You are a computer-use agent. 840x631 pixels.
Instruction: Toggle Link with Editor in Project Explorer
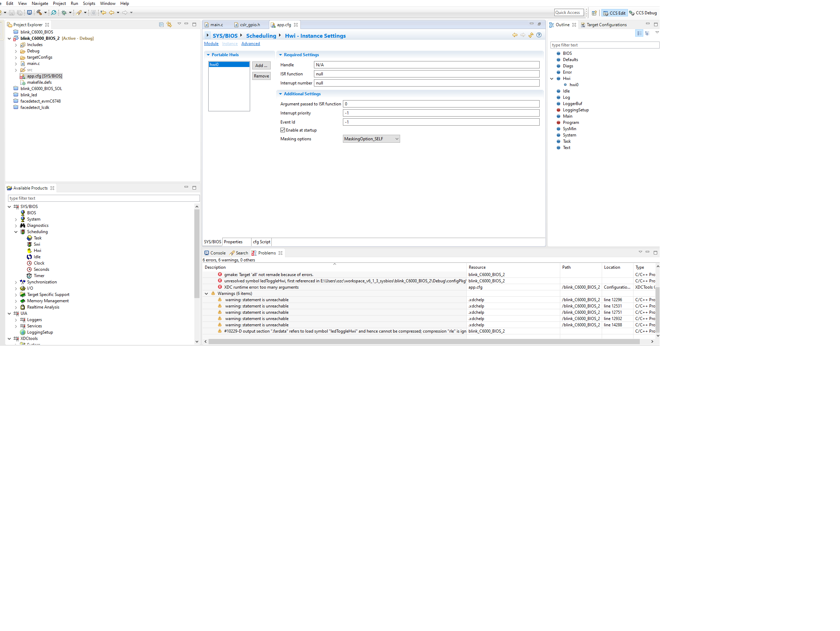[x=170, y=25]
